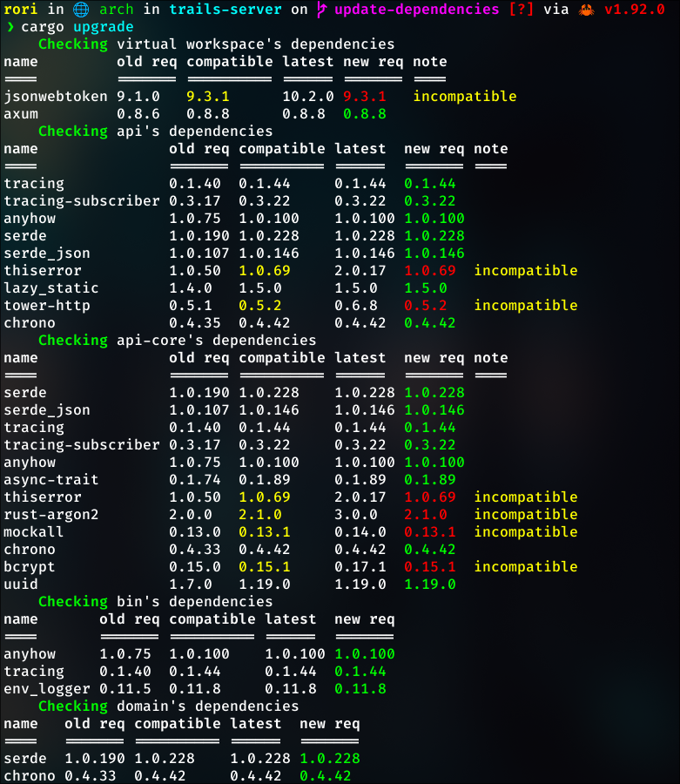
Task: Click the lazy_static dependency name
Action: pos(51,288)
